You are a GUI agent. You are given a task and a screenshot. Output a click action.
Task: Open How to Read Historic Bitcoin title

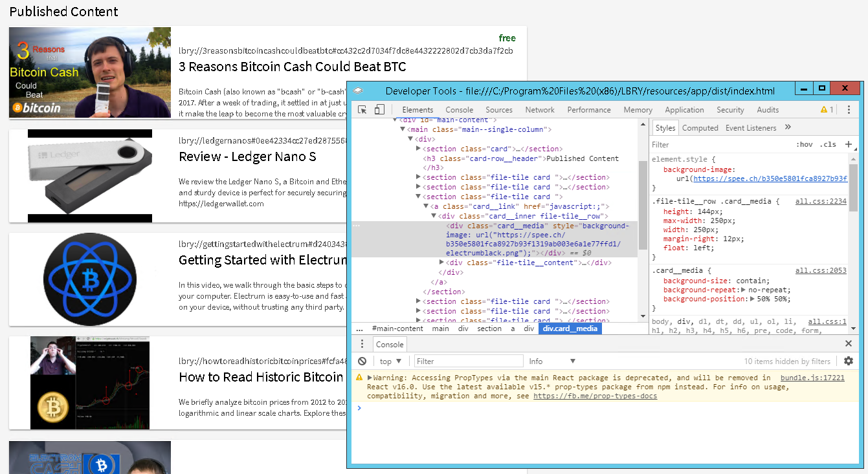click(262, 377)
